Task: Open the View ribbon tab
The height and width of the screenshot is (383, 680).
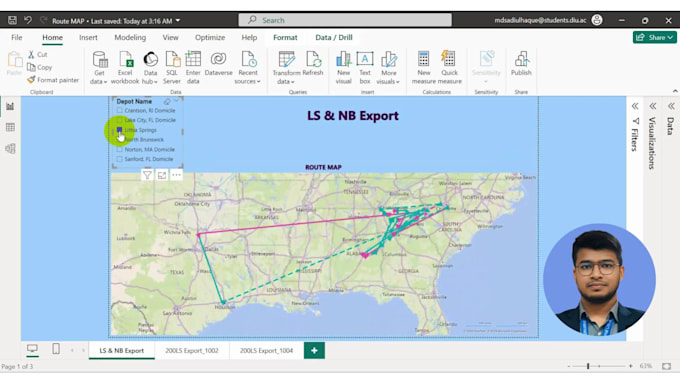Action: click(170, 37)
